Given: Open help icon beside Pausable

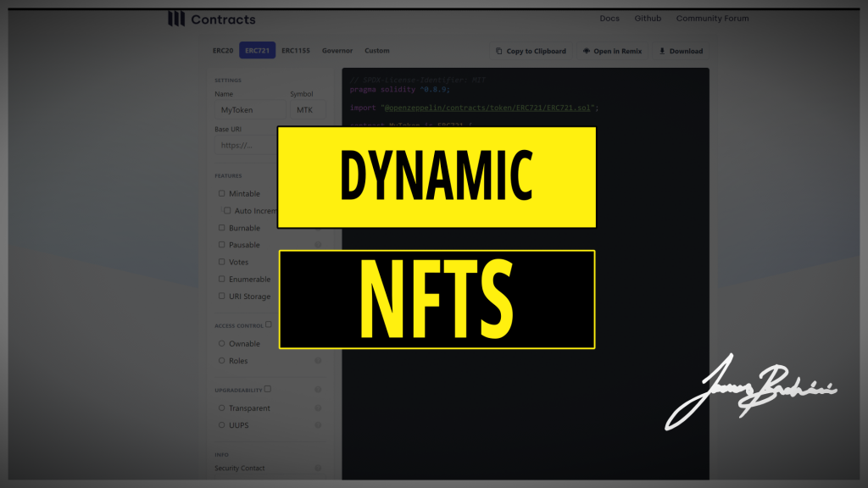Looking at the screenshot, I should [x=318, y=245].
